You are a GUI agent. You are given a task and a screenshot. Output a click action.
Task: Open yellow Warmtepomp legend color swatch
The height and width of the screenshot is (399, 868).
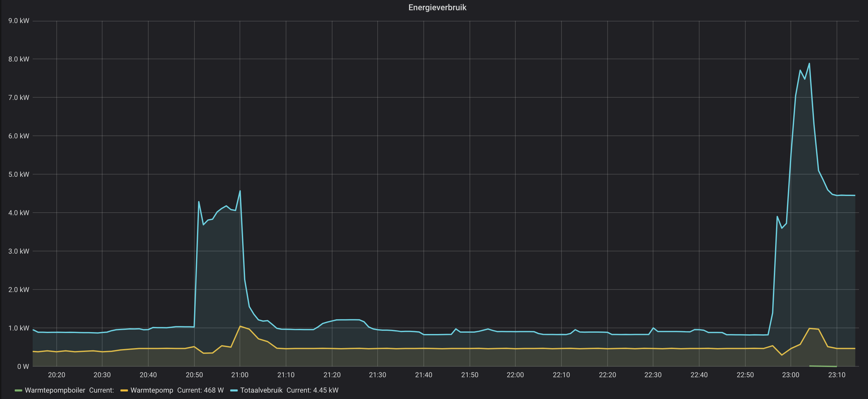click(x=124, y=391)
